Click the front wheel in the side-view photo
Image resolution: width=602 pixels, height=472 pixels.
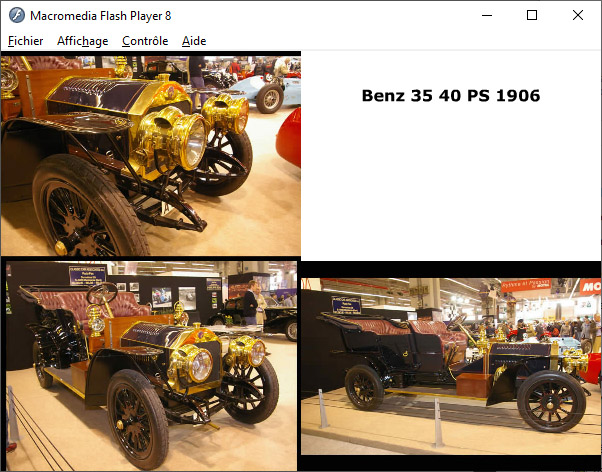pyautogui.click(x=551, y=401)
